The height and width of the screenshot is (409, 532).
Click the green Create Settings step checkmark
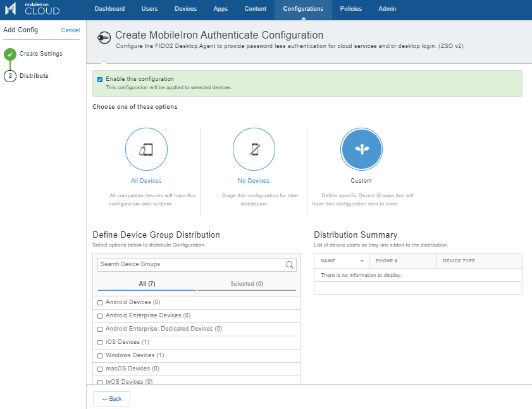point(10,54)
